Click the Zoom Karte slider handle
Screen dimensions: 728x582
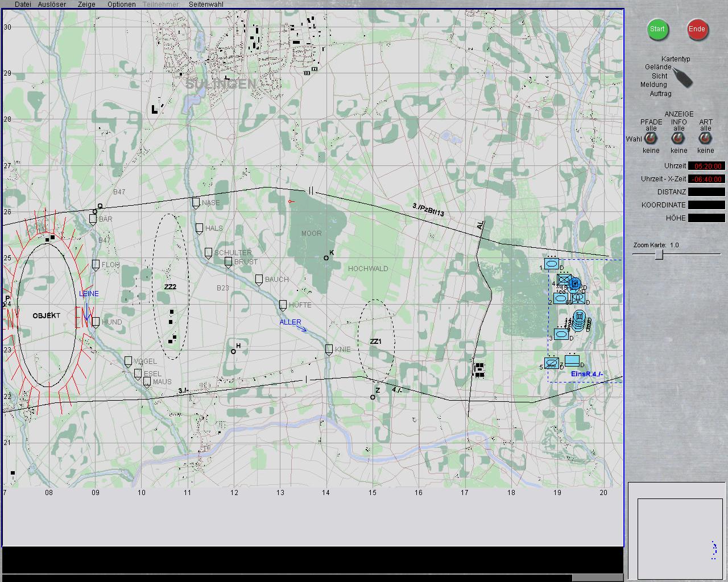659,255
